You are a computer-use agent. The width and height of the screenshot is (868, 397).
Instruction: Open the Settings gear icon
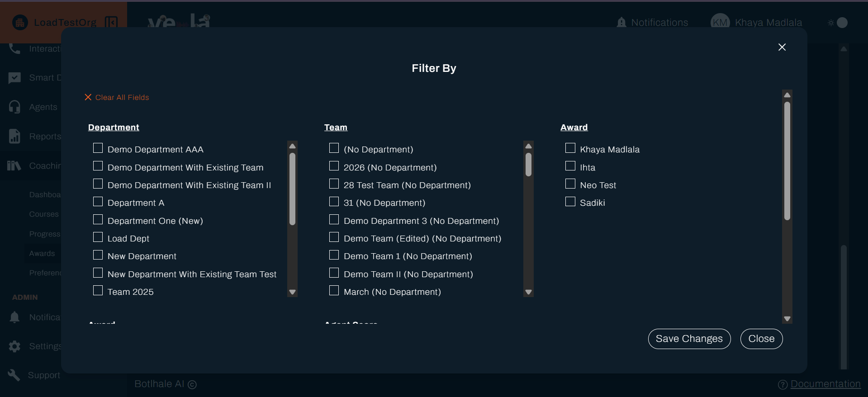pos(14,346)
